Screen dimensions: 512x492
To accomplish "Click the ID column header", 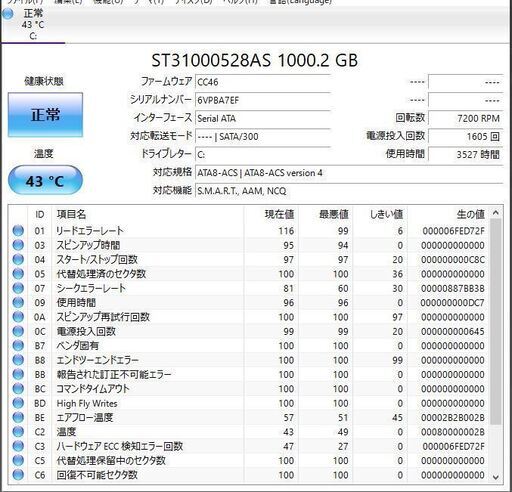I will tap(40, 214).
